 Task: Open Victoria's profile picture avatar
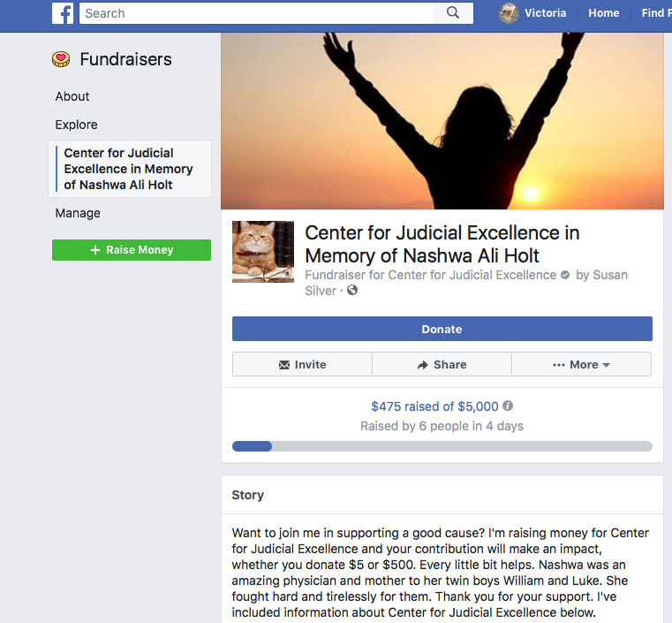509,13
